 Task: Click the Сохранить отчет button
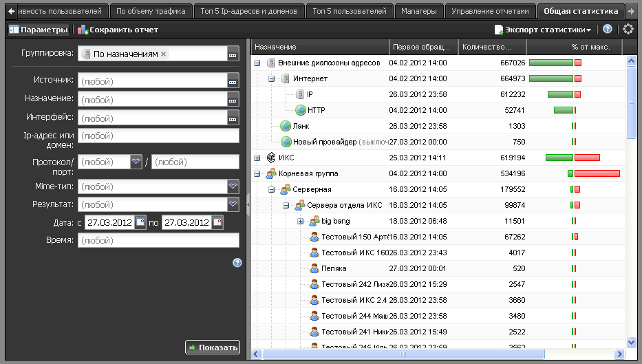118,30
